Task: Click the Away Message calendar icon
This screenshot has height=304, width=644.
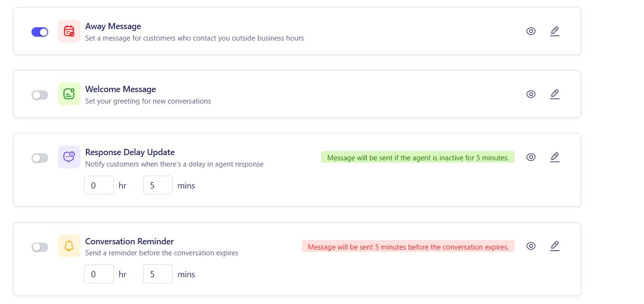Action: [69, 31]
